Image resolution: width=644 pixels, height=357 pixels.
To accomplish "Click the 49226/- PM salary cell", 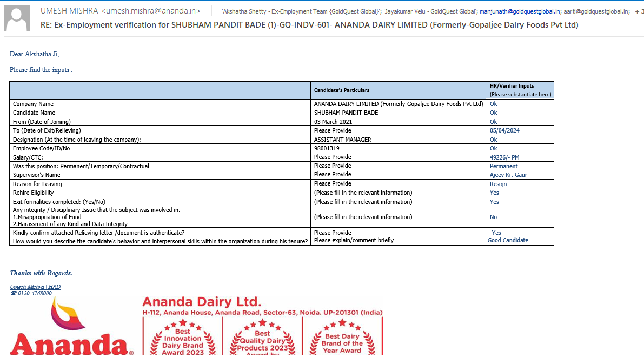I will [504, 157].
